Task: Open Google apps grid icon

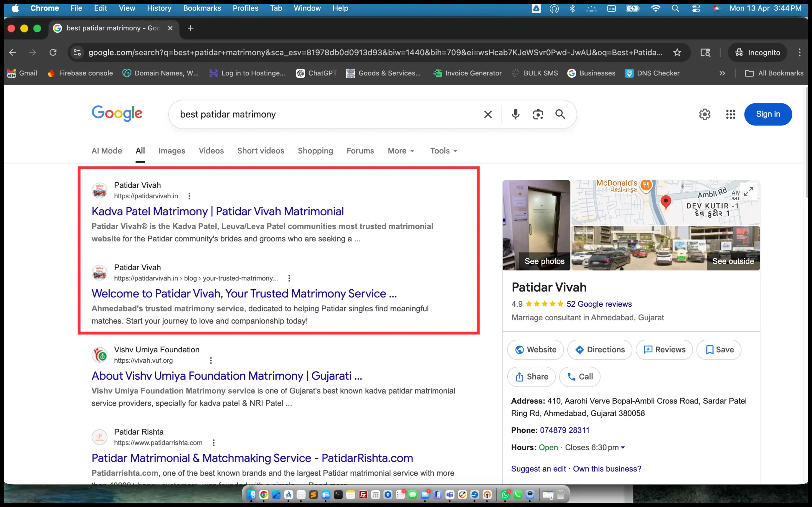Action: (x=730, y=114)
